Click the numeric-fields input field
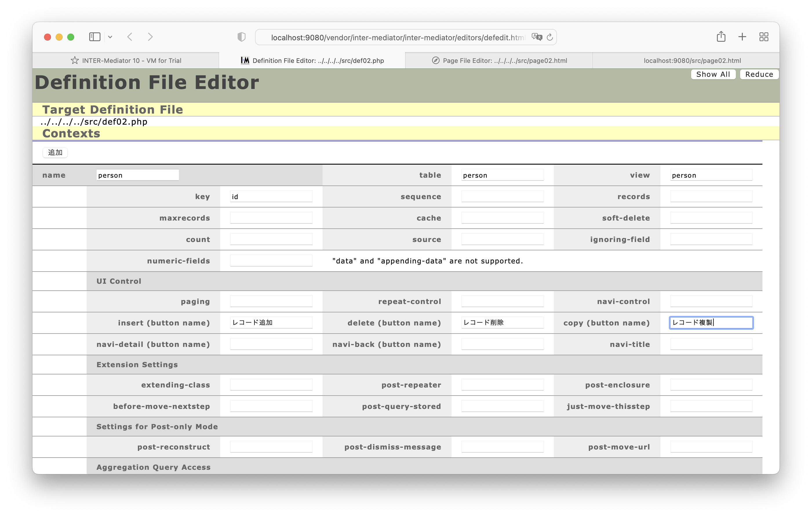 tap(271, 261)
